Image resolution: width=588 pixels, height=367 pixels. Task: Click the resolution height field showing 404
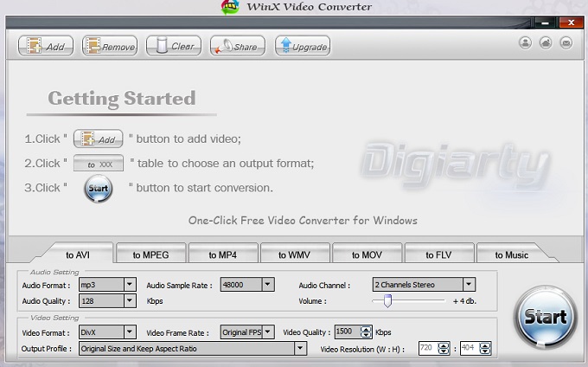tap(470, 348)
